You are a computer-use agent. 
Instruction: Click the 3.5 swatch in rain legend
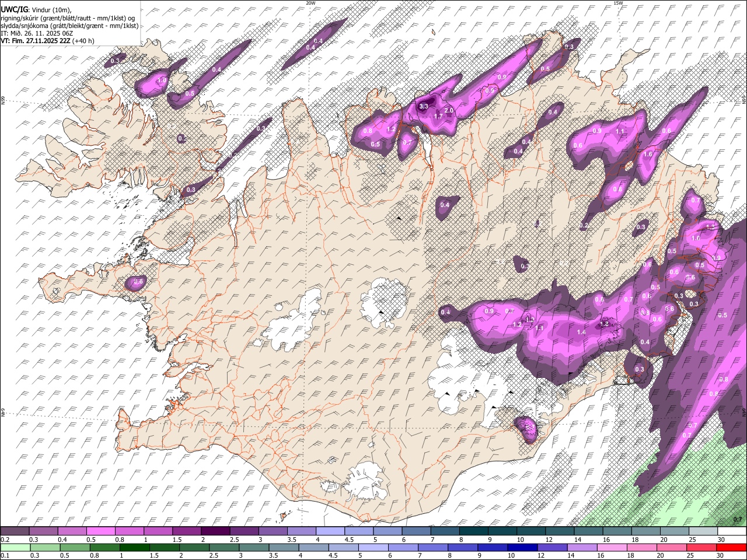(x=283, y=547)
